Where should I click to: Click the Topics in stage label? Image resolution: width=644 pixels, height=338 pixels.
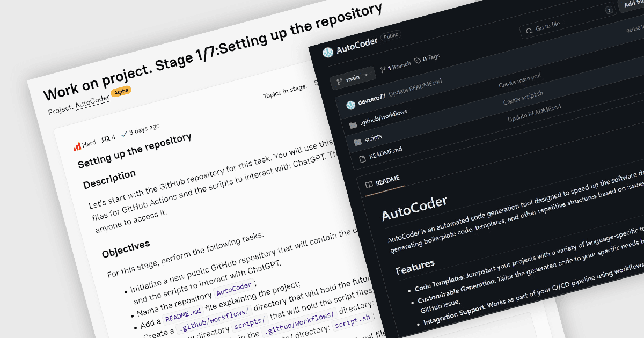pyautogui.click(x=285, y=91)
